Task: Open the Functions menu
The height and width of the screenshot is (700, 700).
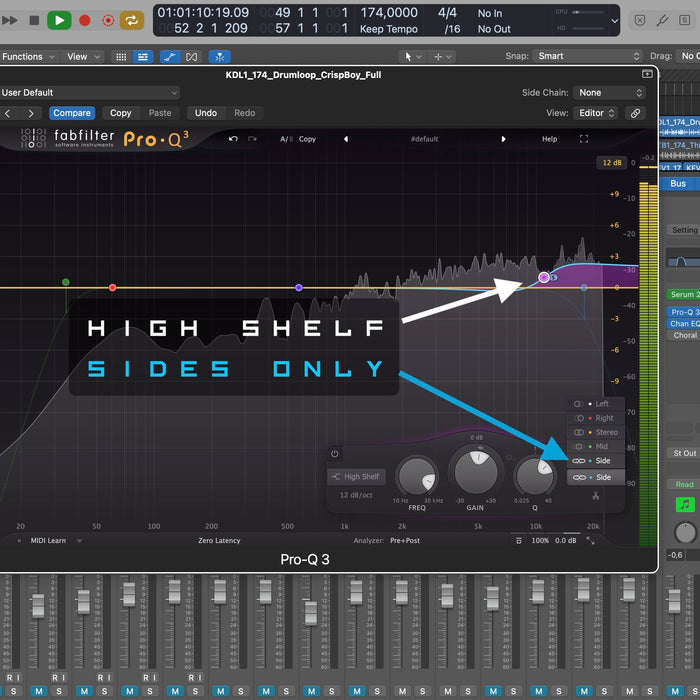Action: click(28, 57)
